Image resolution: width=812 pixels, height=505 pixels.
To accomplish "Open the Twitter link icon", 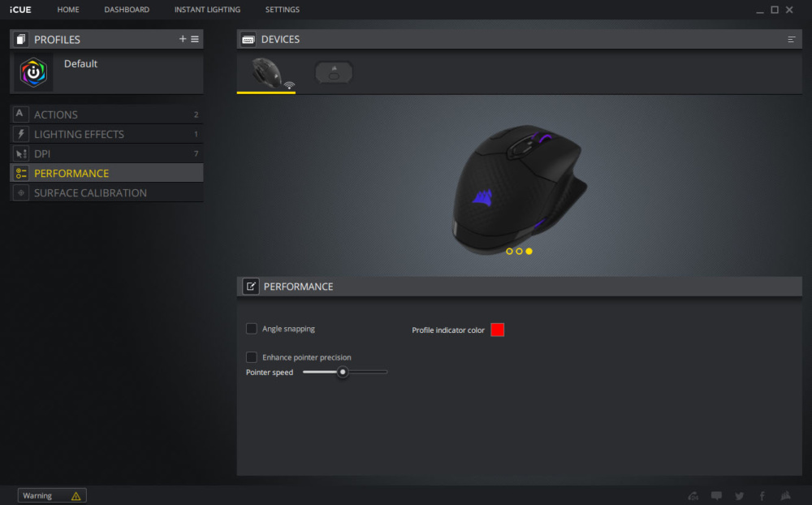I will [x=739, y=496].
